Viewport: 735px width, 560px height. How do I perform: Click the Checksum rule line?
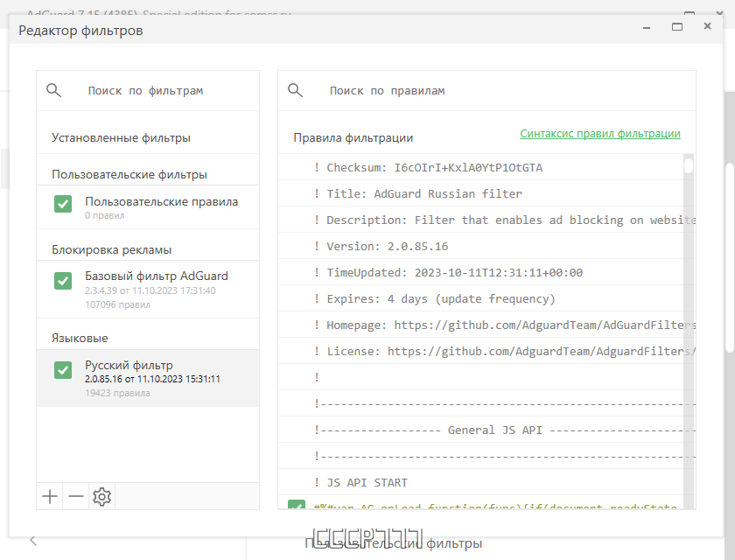(486, 167)
